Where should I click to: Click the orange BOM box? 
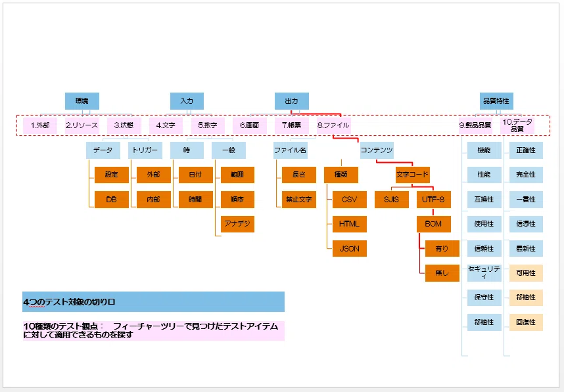[433, 224]
